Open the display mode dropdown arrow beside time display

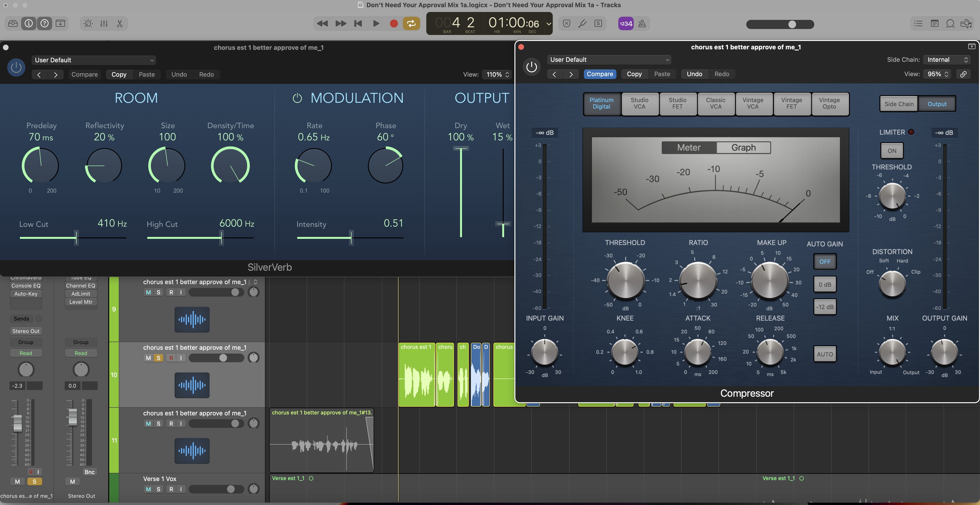[549, 23]
